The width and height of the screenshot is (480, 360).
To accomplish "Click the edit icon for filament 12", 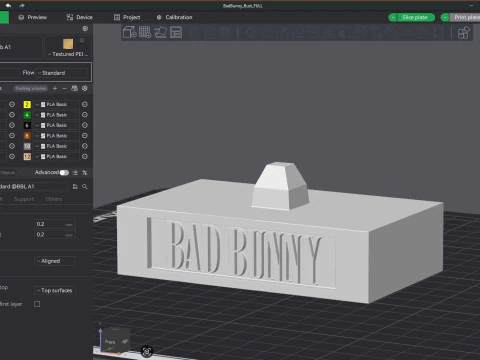I will click(x=85, y=156).
